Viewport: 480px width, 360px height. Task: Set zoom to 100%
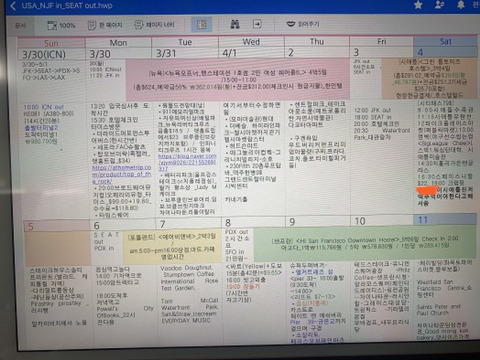(x=61, y=25)
